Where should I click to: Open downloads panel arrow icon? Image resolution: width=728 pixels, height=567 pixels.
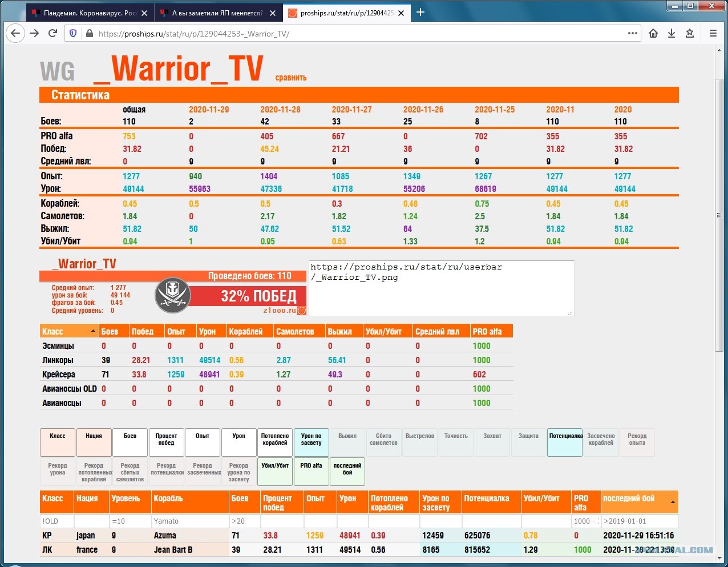672,33
